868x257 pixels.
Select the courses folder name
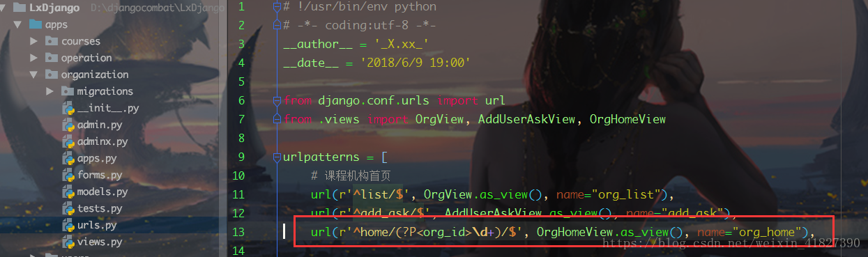coord(81,41)
